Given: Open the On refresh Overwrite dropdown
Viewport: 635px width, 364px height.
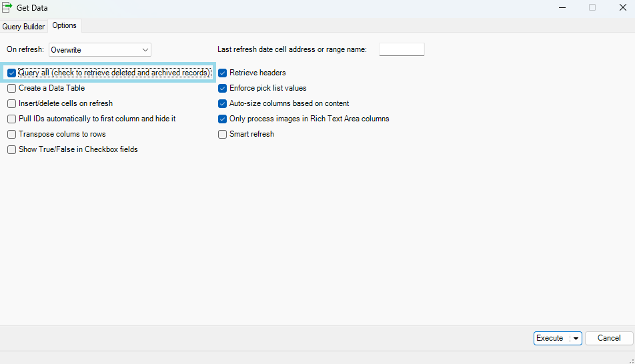Looking at the screenshot, I should click(100, 49).
